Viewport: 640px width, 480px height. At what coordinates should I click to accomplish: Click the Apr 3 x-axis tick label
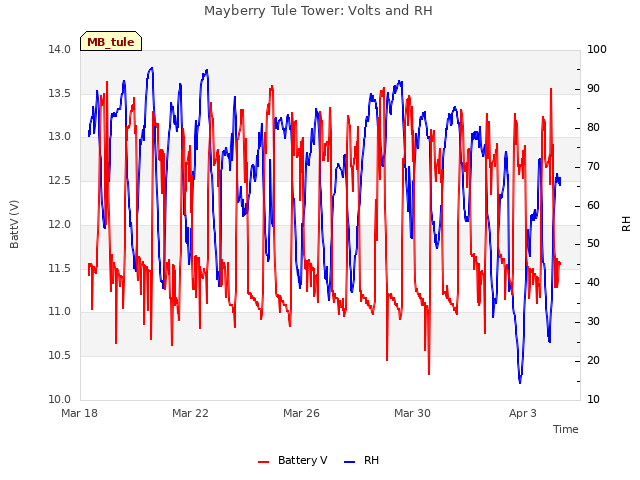[523, 413]
